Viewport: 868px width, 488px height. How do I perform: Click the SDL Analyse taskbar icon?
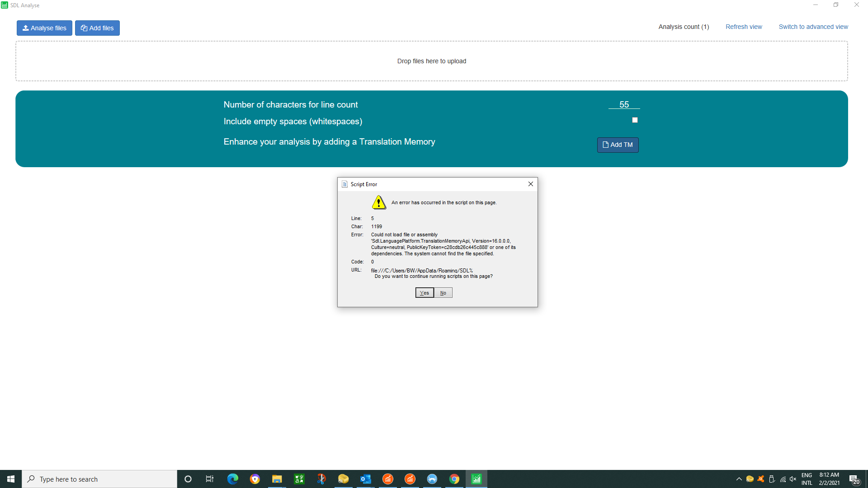[476, 479]
